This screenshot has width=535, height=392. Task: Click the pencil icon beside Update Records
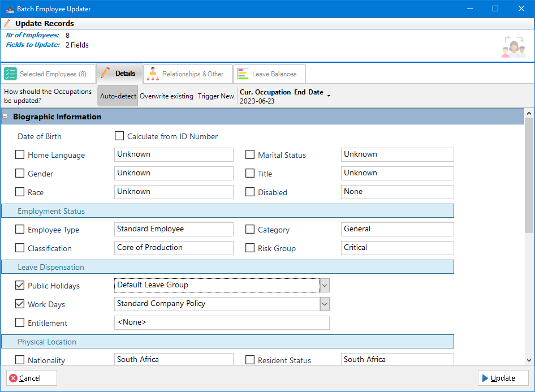click(7, 23)
